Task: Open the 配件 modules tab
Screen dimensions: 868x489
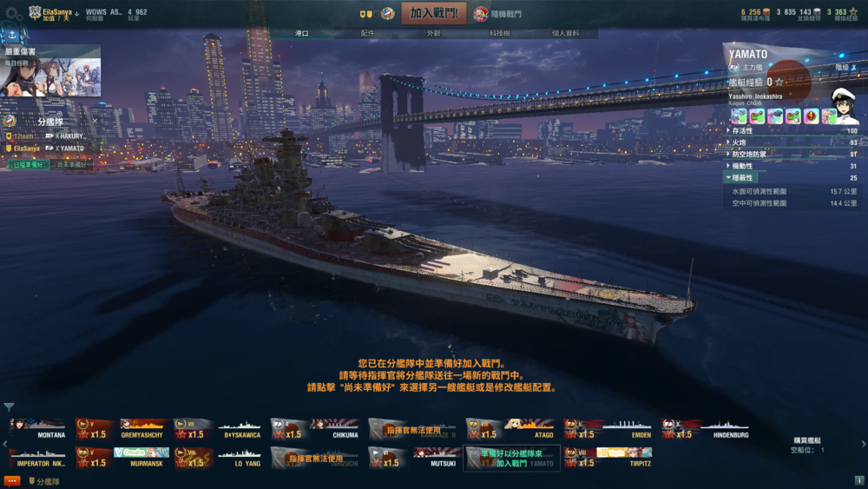Action: coord(367,33)
